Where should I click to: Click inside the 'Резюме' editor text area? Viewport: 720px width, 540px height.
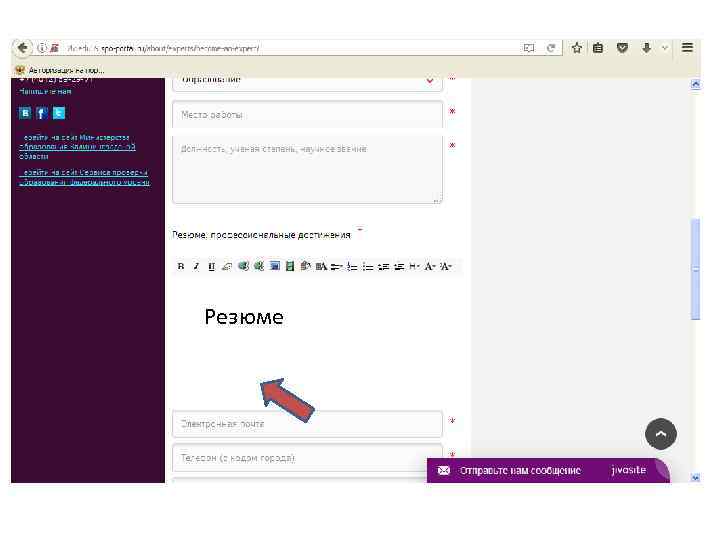317,342
